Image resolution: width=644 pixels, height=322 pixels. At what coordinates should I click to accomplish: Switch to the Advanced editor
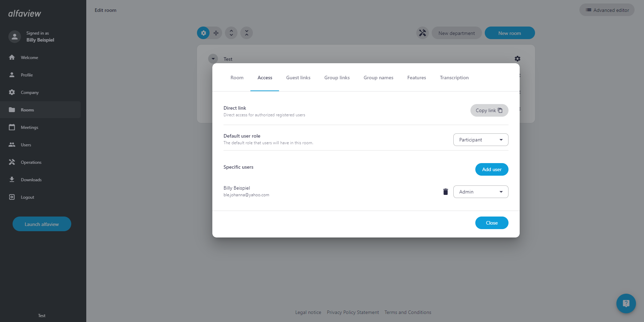click(607, 10)
